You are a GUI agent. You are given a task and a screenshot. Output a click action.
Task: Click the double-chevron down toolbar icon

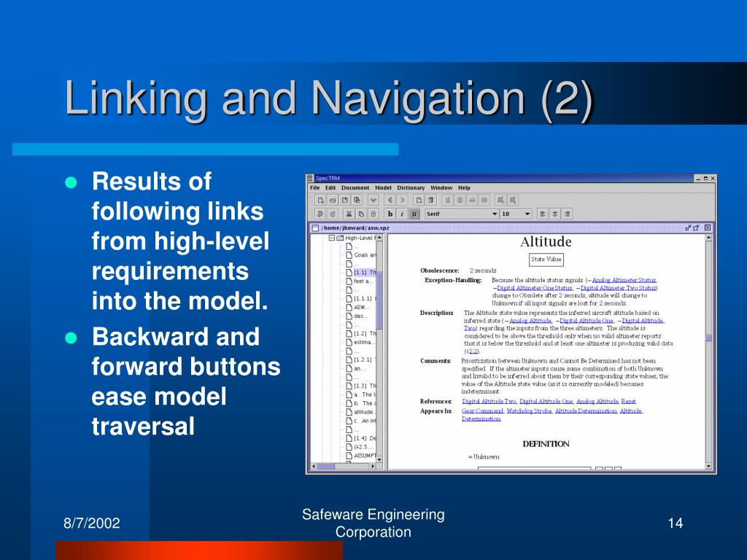pyautogui.click(x=373, y=201)
